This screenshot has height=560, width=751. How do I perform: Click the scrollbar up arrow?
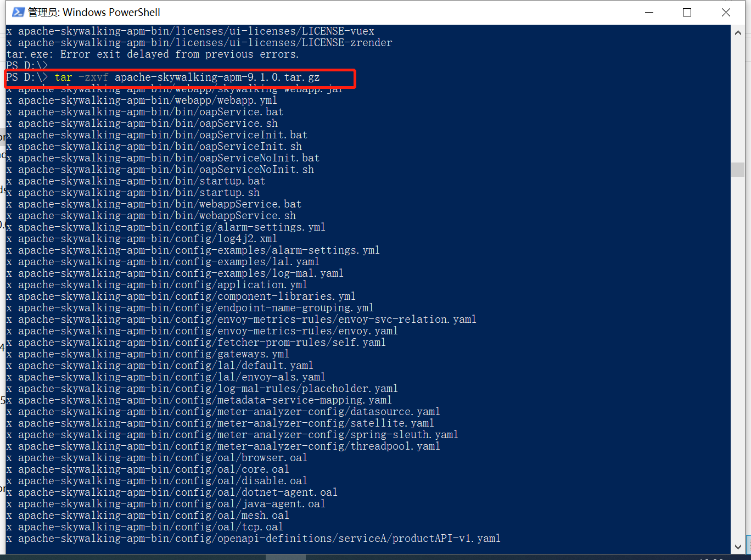click(738, 32)
